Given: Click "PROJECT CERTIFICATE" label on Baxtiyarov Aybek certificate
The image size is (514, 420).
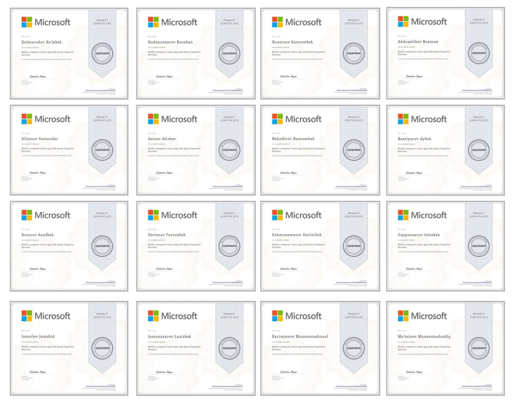Looking at the screenshot, I should pos(479,119).
